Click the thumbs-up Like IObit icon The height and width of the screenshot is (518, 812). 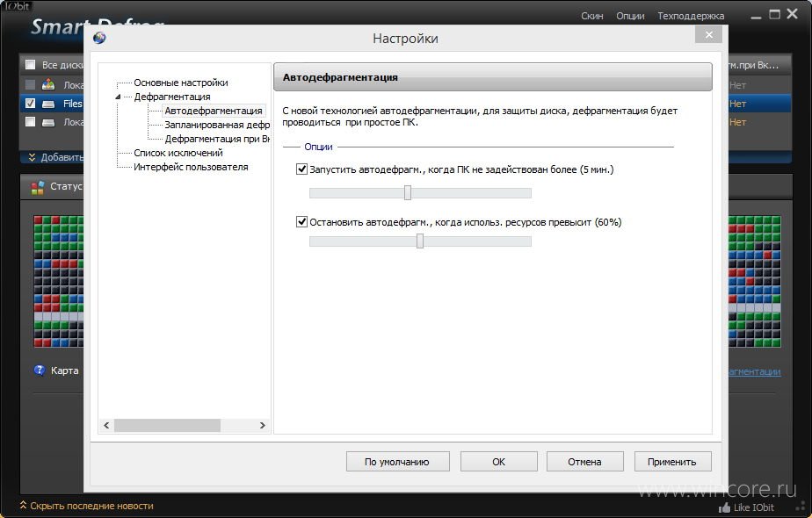click(725, 507)
